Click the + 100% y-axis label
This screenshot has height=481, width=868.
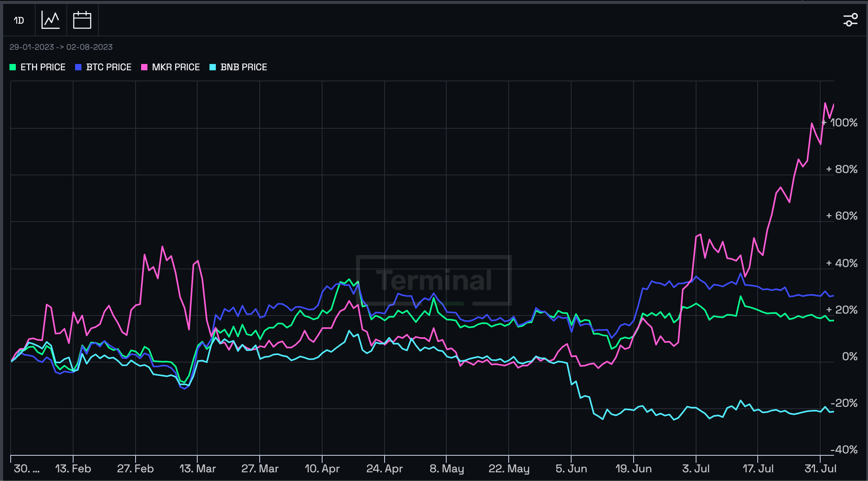[840, 123]
